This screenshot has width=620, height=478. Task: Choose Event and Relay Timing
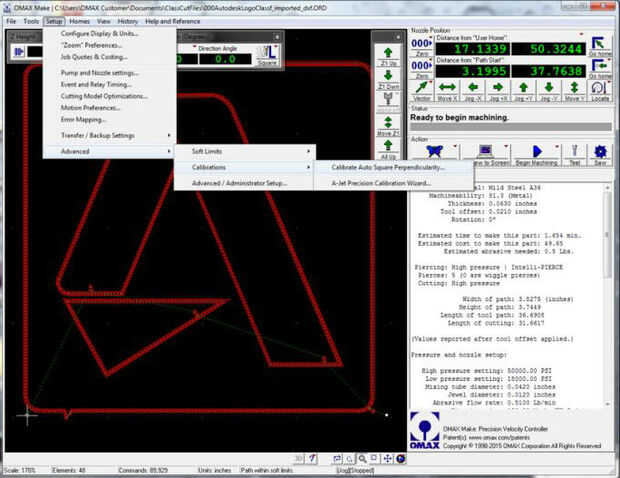tap(109, 85)
